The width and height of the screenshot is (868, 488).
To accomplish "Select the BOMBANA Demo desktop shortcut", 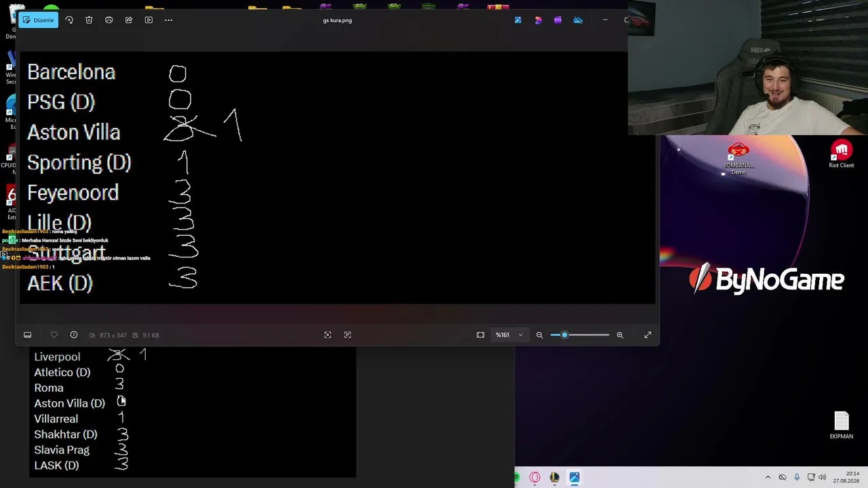I will click(738, 159).
